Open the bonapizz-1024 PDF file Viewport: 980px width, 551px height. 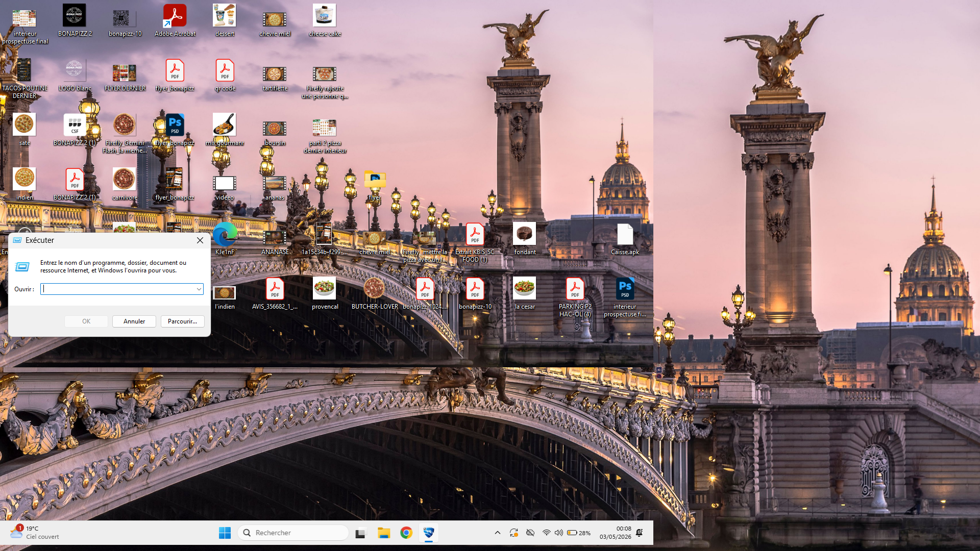coord(425,293)
